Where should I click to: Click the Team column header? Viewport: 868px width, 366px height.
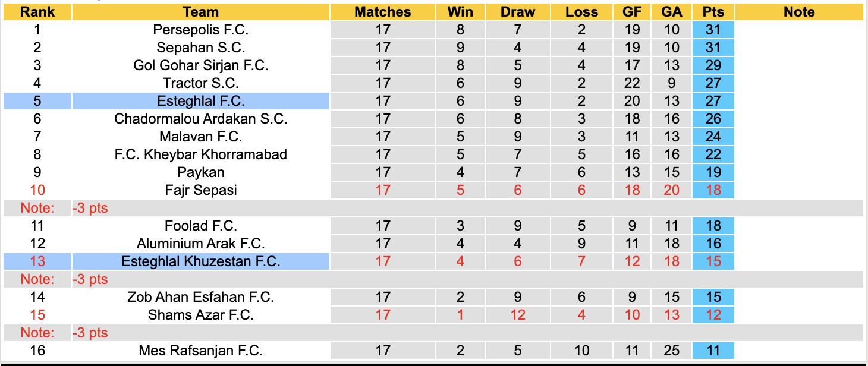pos(201,12)
